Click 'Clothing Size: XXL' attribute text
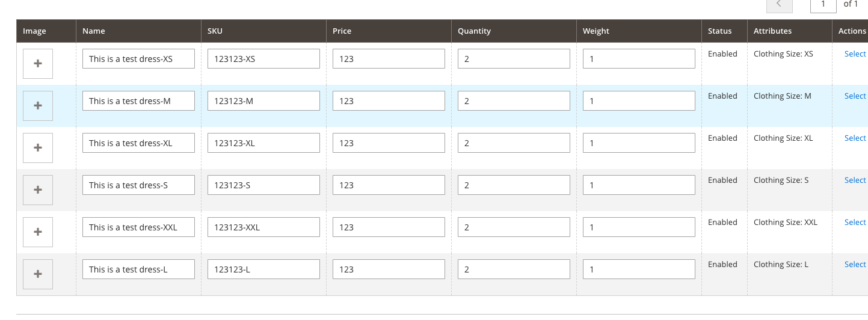 coord(786,222)
